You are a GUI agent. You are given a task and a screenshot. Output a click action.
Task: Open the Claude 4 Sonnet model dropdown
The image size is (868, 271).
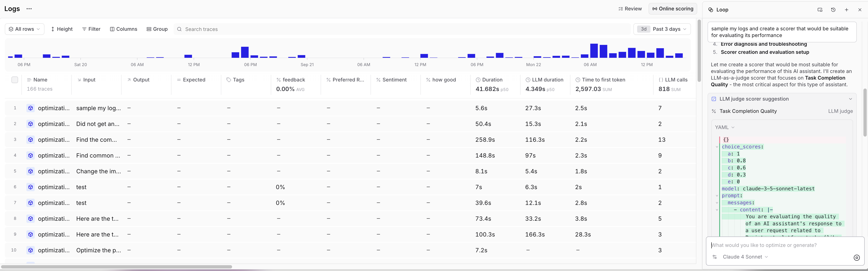pyautogui.click(x=745, y=256)
